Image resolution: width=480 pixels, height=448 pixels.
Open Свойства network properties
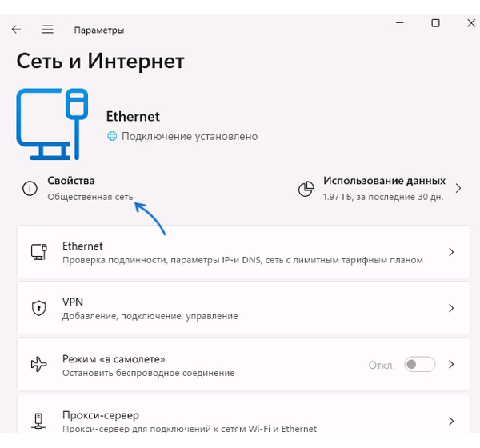click(78, 188)
